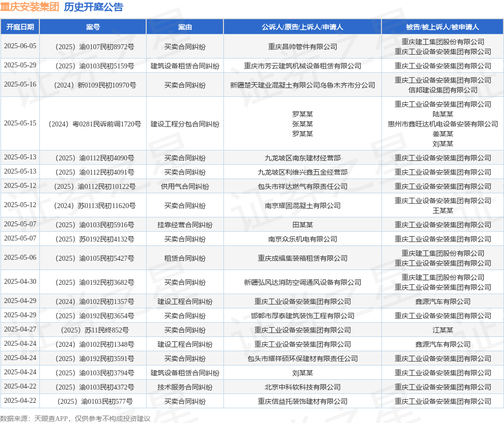This screenshot has width=504, height=423.
Task: Select case number (2025)渝0112民初10122号
Action: pos(93,186)
